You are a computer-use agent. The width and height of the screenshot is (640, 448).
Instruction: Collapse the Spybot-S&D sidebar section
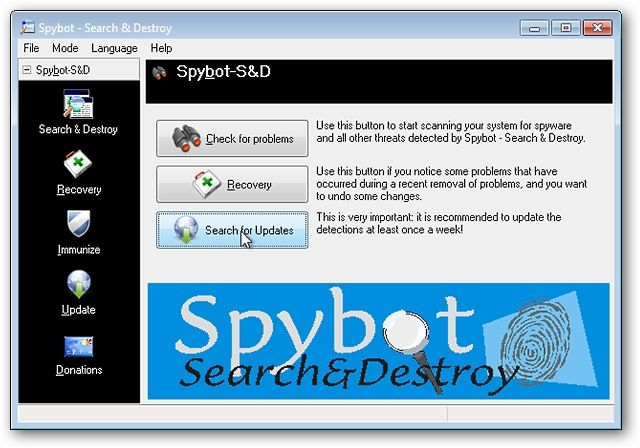tap(27, 70)
